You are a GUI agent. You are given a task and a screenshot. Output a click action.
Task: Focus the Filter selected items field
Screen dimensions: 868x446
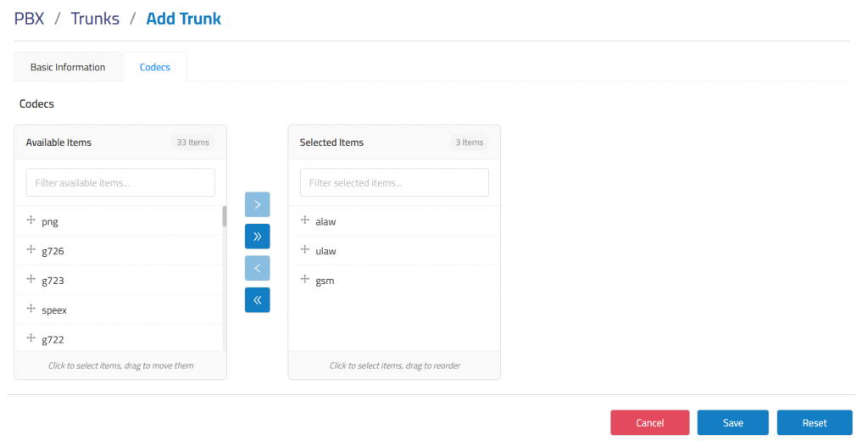point(394,182)
